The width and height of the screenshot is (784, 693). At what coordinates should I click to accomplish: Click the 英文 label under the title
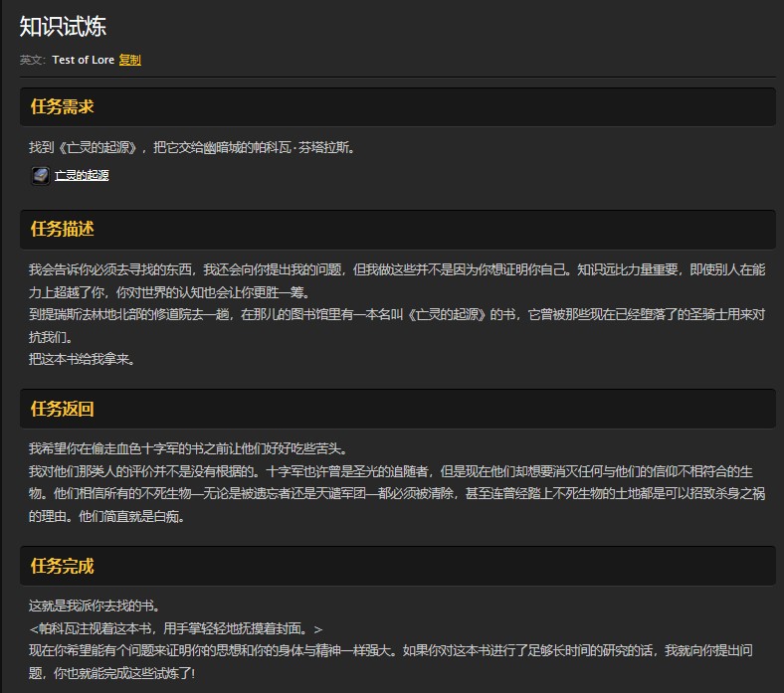coord(32,60)
